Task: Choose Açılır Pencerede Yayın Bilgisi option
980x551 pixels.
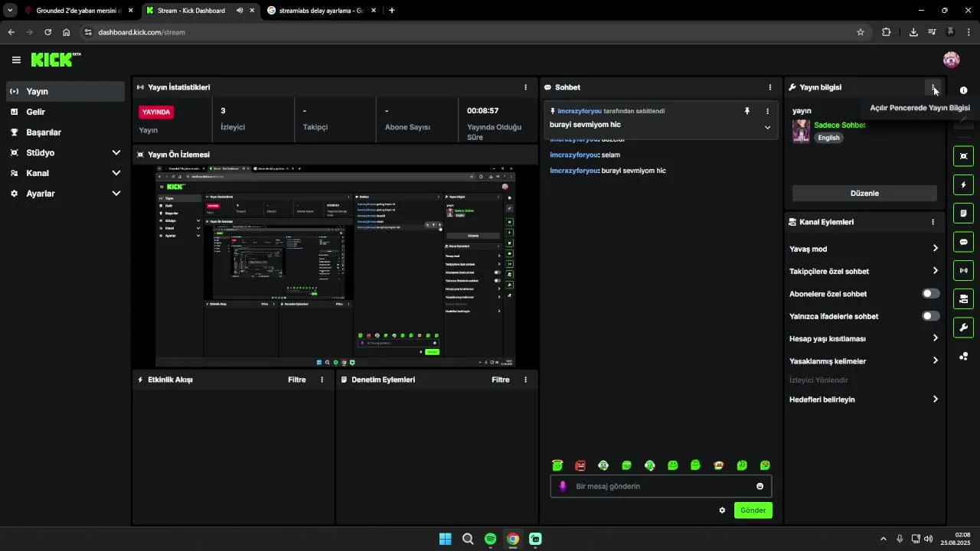Action: pyautogui.click(x=920, y=108)
